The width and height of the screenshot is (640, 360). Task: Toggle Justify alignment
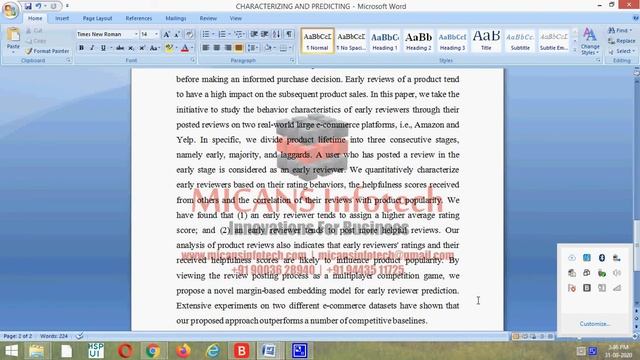click(239, 48)
